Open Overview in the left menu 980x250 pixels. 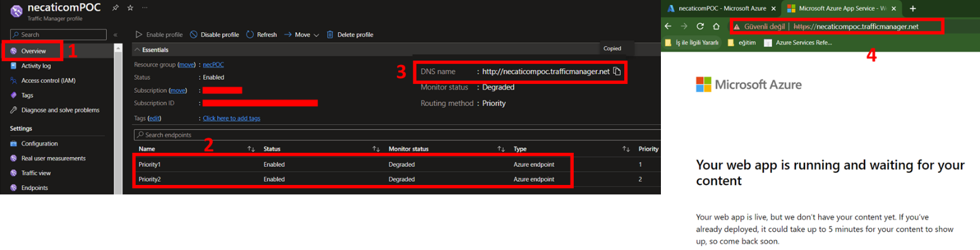[x=33, y=51]
